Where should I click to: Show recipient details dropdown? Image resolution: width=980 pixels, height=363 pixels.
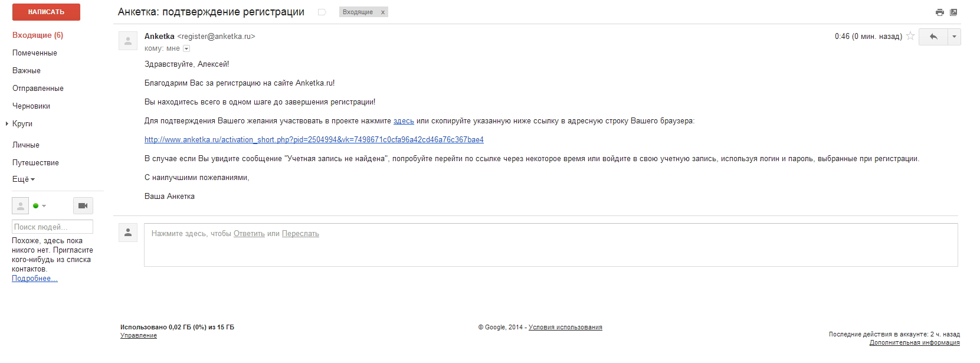tap(186, 49)
